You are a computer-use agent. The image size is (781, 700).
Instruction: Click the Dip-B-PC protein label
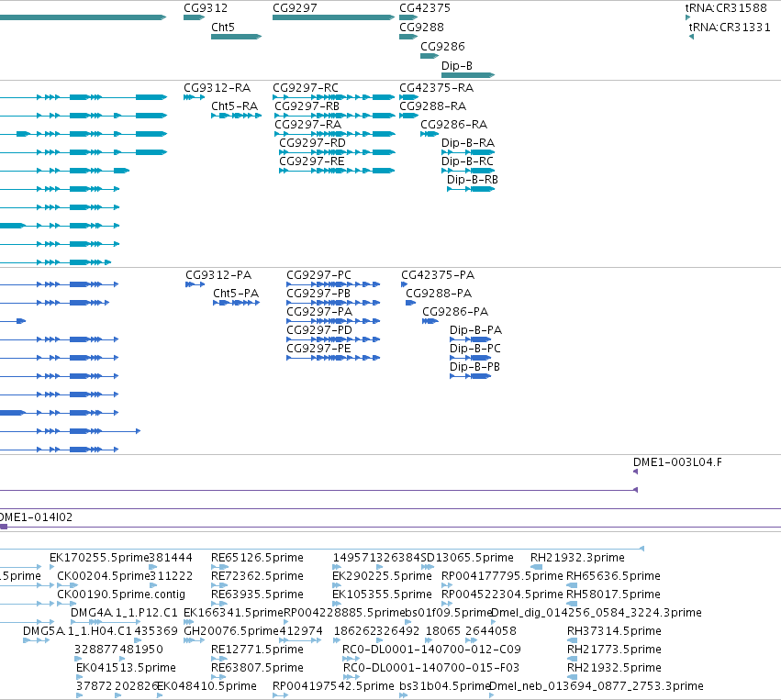click(x=474, y=349)
